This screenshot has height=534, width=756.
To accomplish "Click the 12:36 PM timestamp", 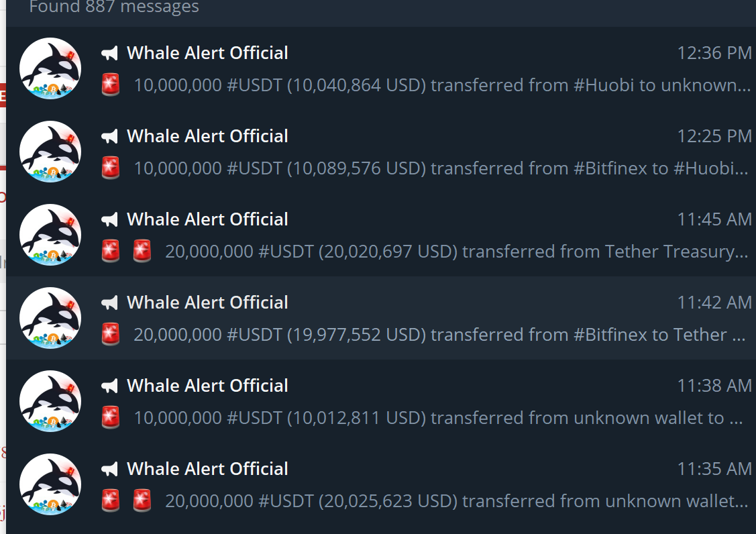I will tap(714, 53).
